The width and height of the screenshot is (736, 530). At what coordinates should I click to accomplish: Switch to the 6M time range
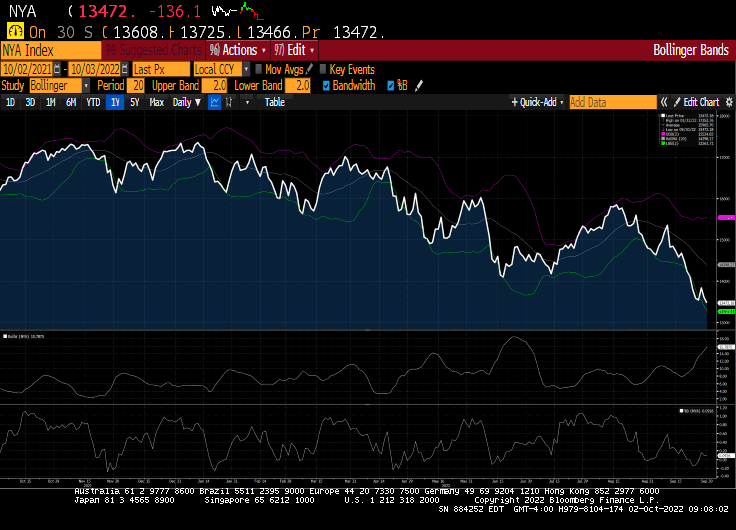[71, 102]
